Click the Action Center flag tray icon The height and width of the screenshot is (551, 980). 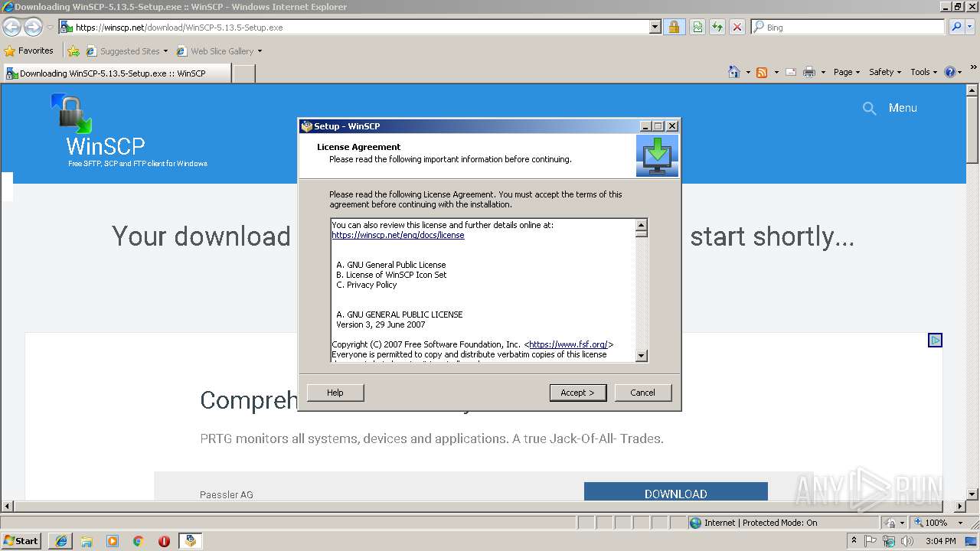tap(871, 541)
